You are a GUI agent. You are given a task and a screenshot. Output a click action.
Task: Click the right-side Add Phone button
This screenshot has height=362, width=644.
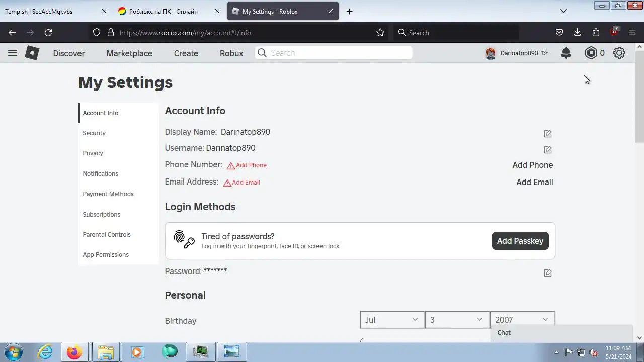tap(532, 165)
